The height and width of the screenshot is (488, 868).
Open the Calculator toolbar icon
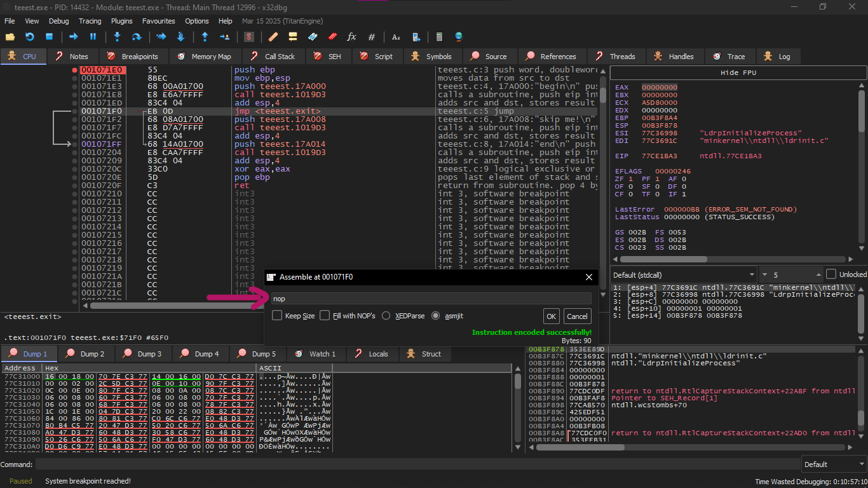[439, 37]
